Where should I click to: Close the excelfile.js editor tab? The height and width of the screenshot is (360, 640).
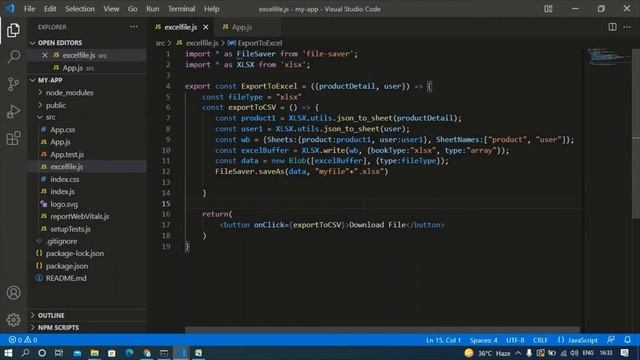coord(206,27)
